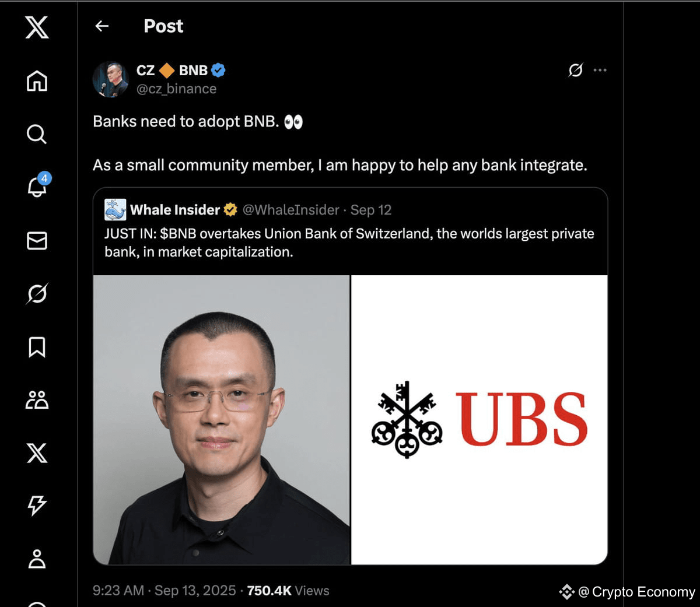
Task: Open the @cz_binance handle link
Action: click(x=176, y=89)
